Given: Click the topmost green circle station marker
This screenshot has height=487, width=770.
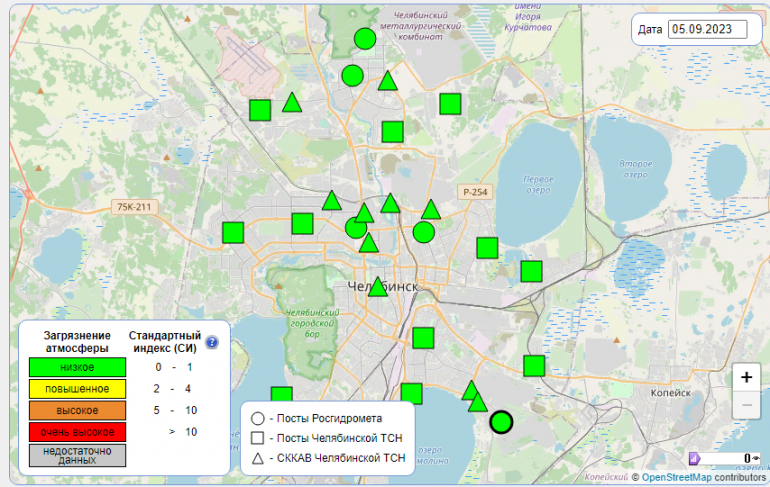Looking at the screenshot, I should [365, 39].
